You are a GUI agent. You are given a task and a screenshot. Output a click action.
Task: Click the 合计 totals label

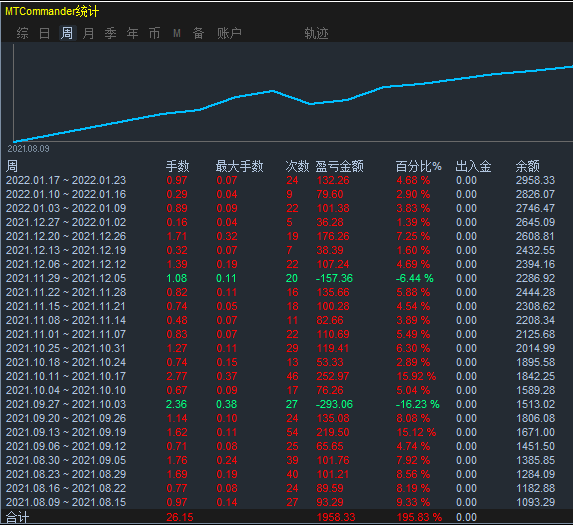(x=18, y=517)
